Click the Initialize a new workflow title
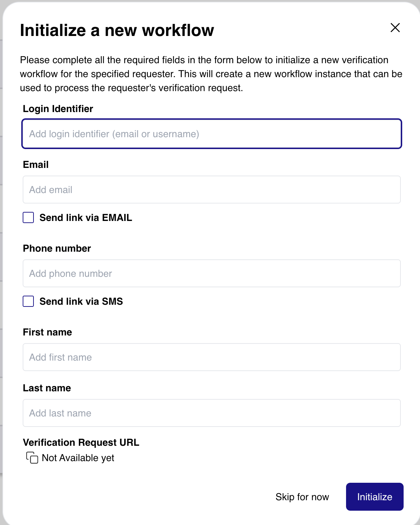 (117, 30)
